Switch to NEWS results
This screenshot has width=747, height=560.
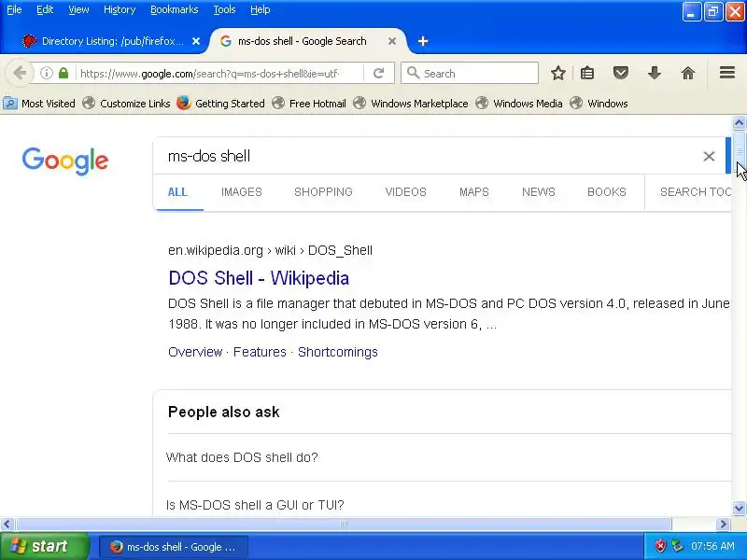(539, 192)
